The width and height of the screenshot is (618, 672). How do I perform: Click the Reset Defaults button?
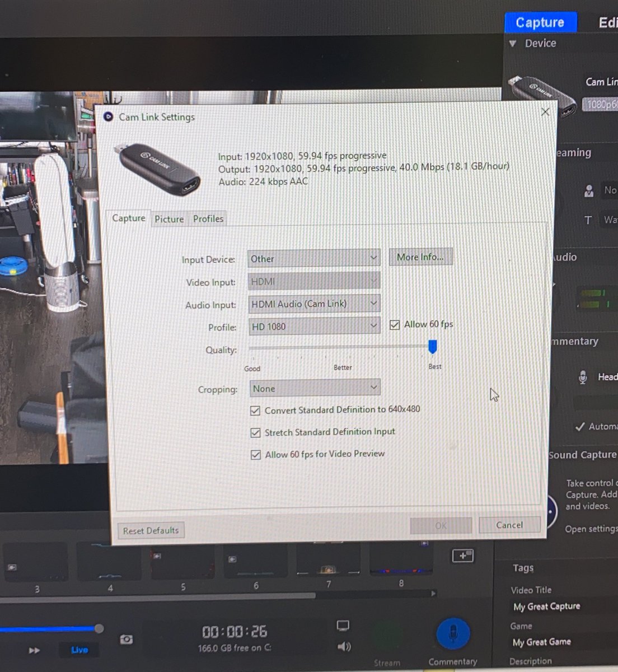click(x=151, y=530)
